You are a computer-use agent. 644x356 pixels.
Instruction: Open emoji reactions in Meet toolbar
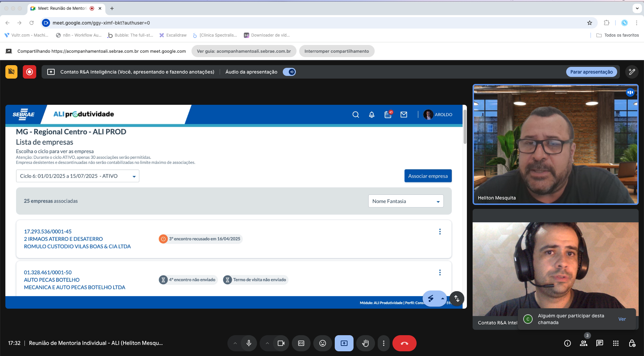click(323, 343)
